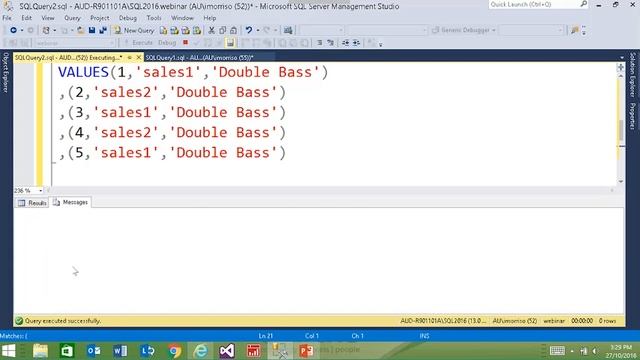Screen dimensions: 640x360
Task: Open File Explorer from taskbar
Action: point(40,351)
